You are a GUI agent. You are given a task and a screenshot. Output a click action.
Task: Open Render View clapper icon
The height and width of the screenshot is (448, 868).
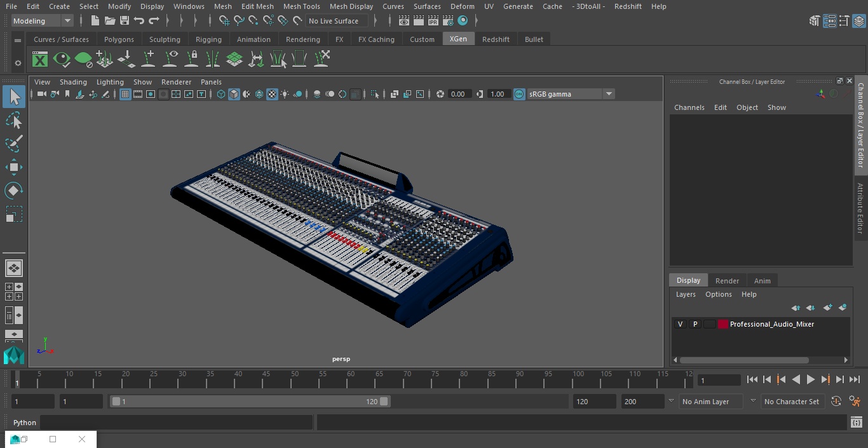point(404,21)
